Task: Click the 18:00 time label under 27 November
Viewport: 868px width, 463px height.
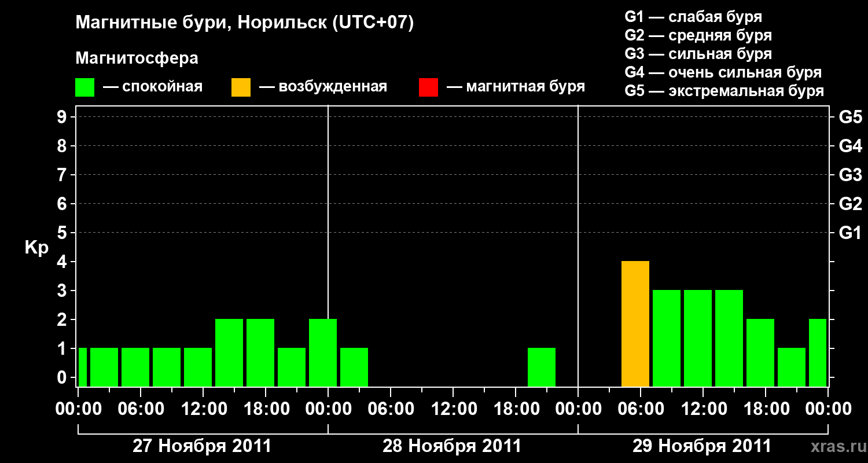Action: [x=266, y=409]
